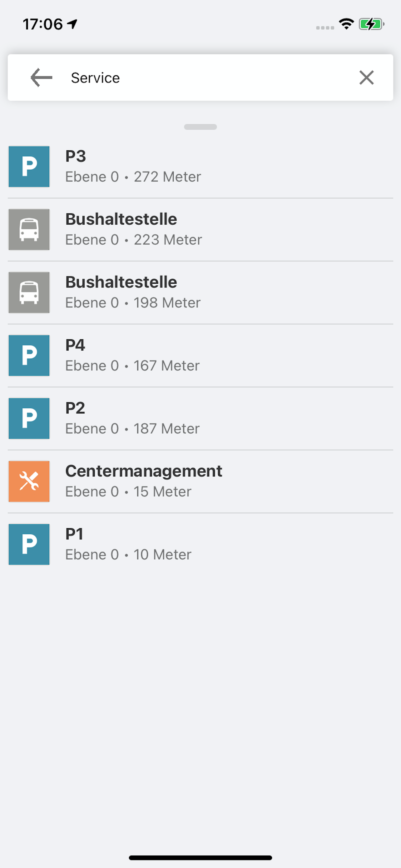This screenshot has height=868, width=401.
Task: Open Bushaltestelle 223 Meter entry
Action: 200,229
